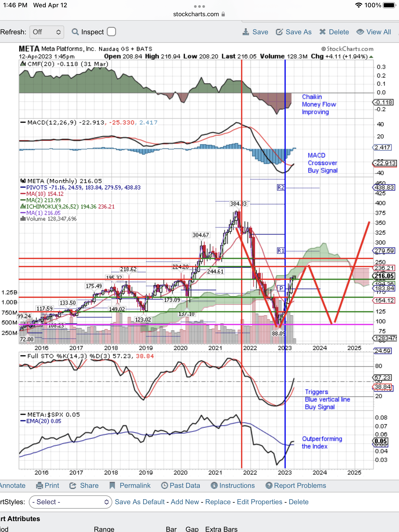The height and width of the screenshot is (532, 399).
Task: Click the 279.59 pivot price tag
Action: click(384, 251)
